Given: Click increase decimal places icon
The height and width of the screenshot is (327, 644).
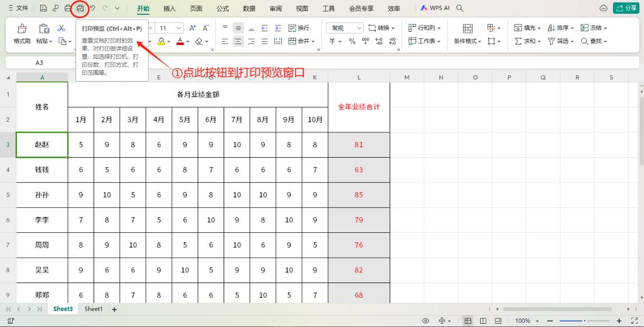Looking at the screenshot, I should coord(379,41).
